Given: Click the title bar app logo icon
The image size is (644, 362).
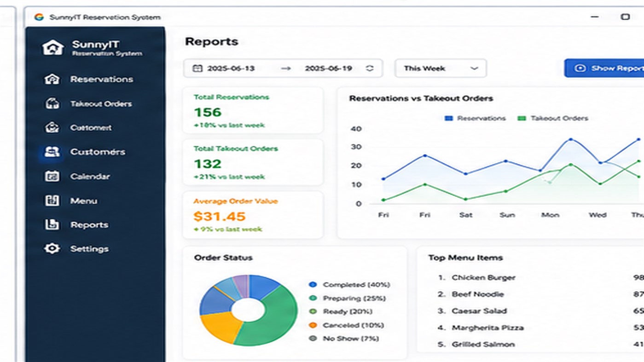Looking at the screenshot, I should [39, 17].
